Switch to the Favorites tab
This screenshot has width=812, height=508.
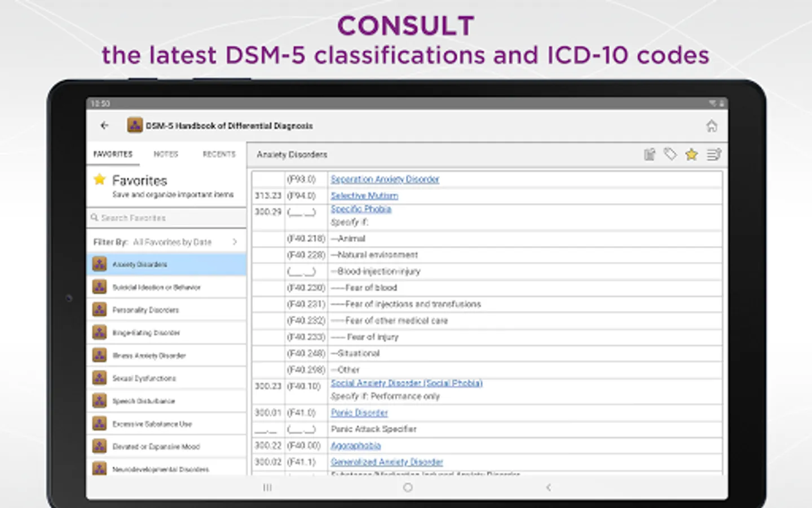tap(113, 154)
